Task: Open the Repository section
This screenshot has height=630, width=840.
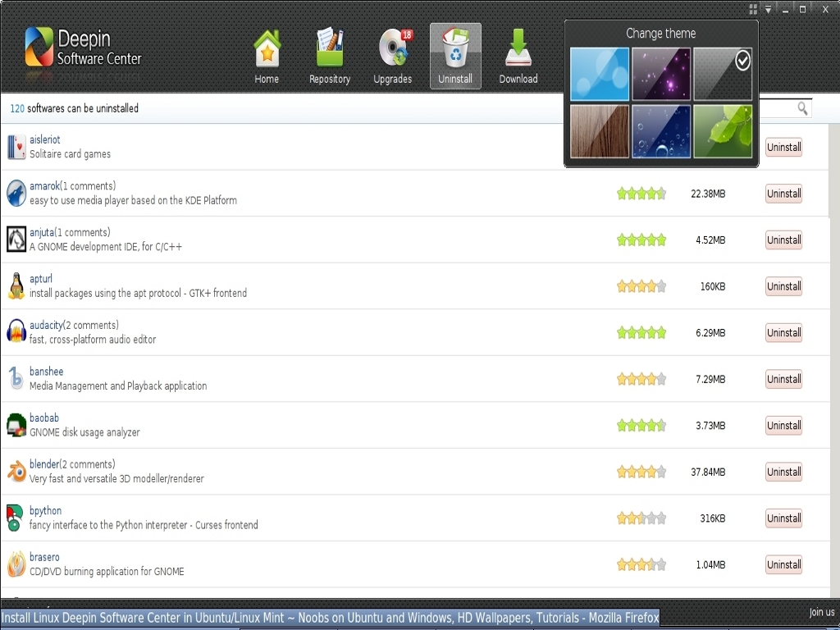Action: (330, 57)
